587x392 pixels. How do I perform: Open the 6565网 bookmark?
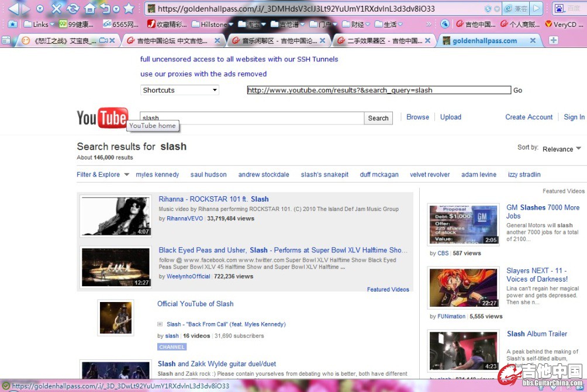coord(120,25)
